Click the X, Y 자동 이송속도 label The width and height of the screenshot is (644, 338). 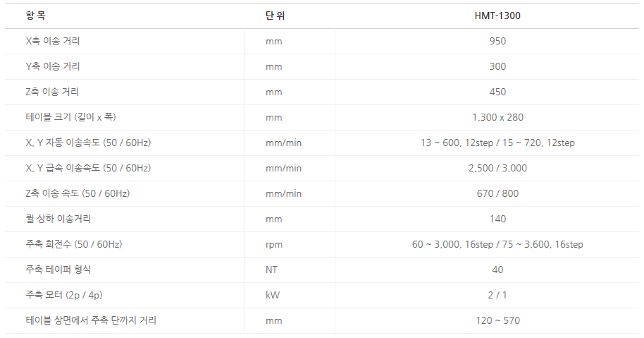[88, 143]
